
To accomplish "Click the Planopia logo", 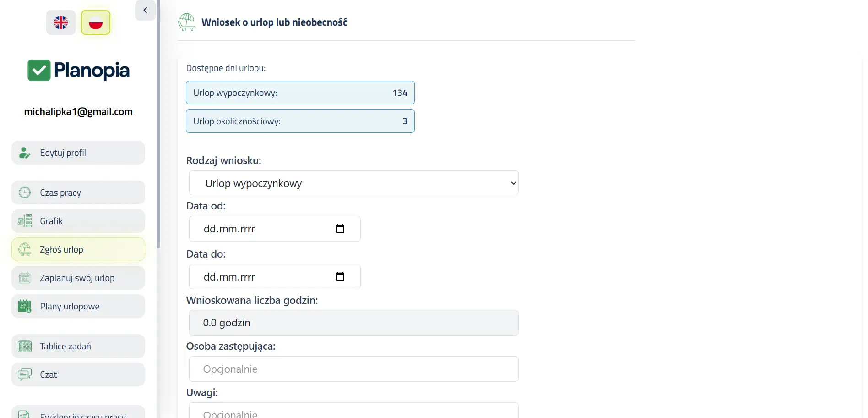I will [x=78, y=71].
